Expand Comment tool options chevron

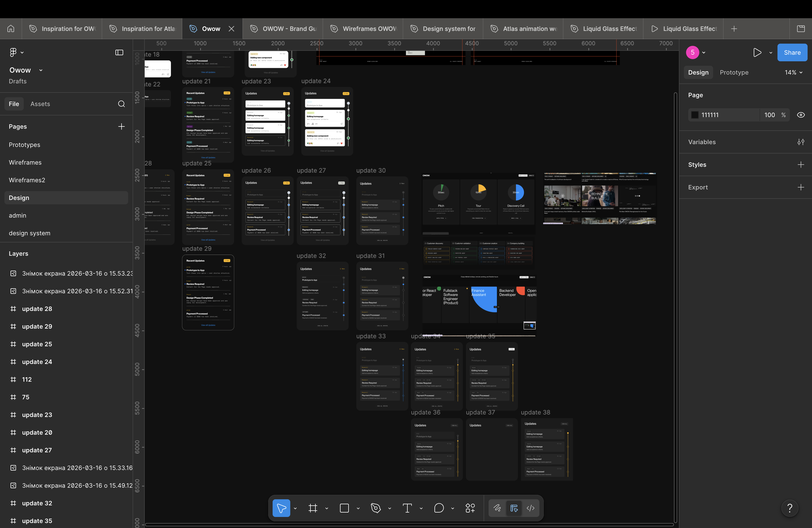point(452,508)
